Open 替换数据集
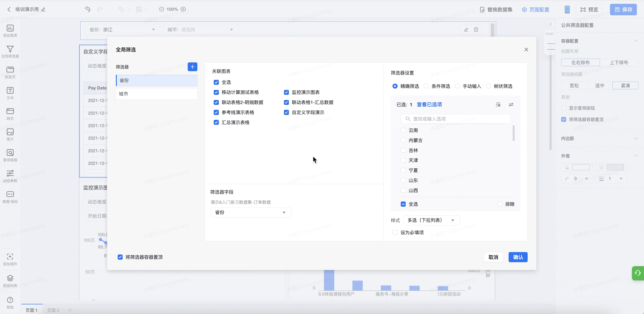Screen dimensions: 644x314 (496, 9)
